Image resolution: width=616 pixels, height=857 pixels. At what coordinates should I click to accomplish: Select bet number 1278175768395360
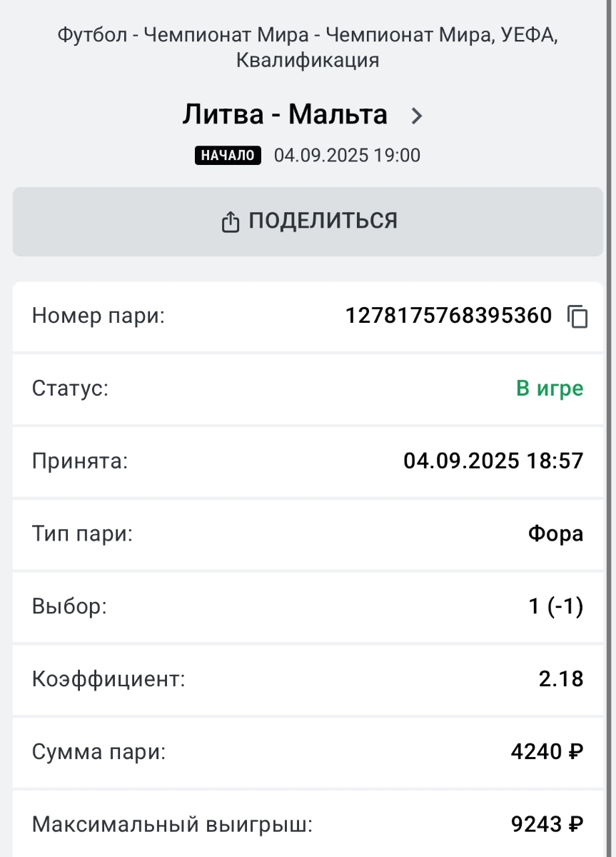coord(448,316)
